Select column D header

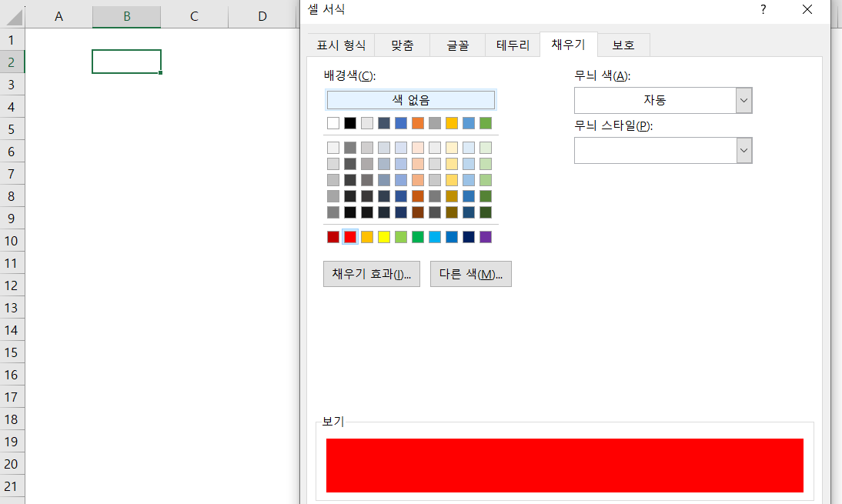[262, 17]
